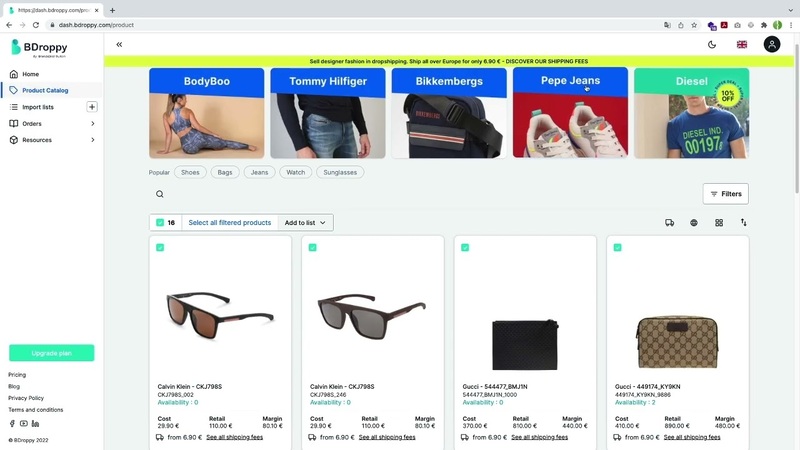
Task: Open the Bikkembergs brand card
Action: pyautogui.click(x=449, y=113)
